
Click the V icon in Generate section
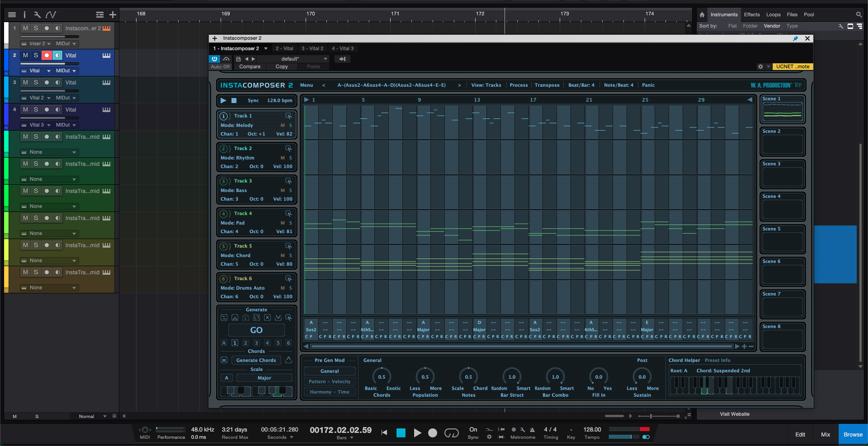[x=278, y=318]
